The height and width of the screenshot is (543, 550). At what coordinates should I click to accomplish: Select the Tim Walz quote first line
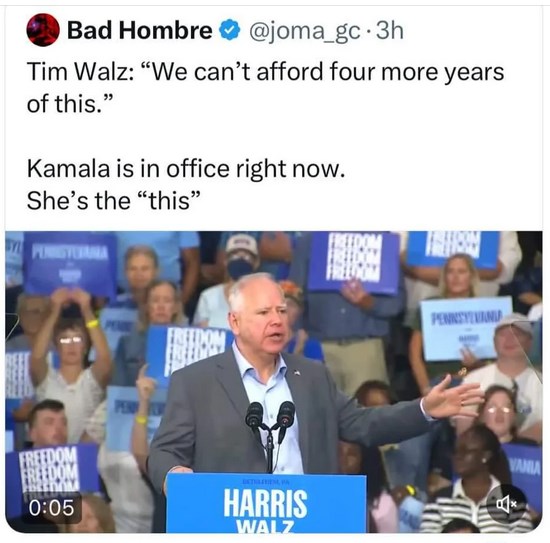[266, 72]
